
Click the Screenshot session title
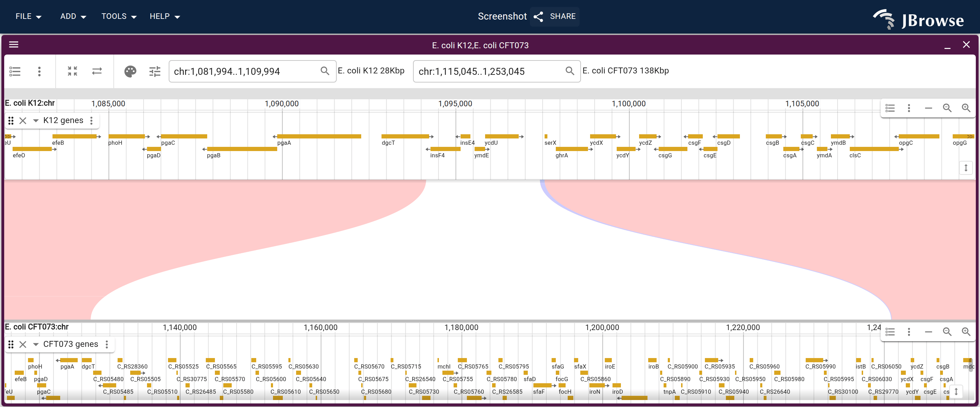click(502, 16)
